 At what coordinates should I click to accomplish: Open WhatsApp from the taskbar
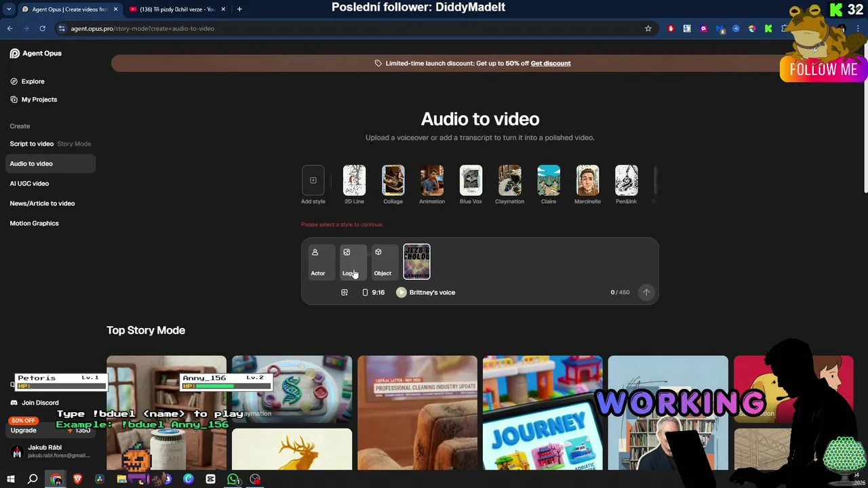pyautogui.click(x=233, y=479)
